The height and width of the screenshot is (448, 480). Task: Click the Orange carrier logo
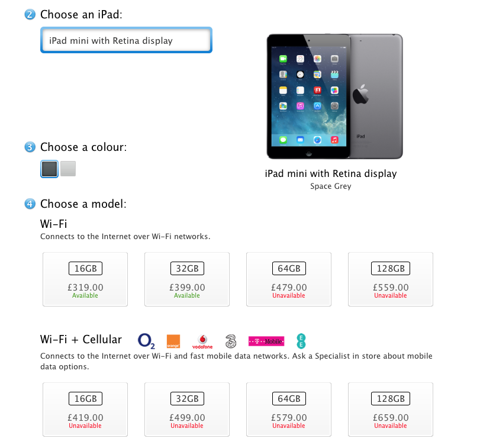[173, 341]
